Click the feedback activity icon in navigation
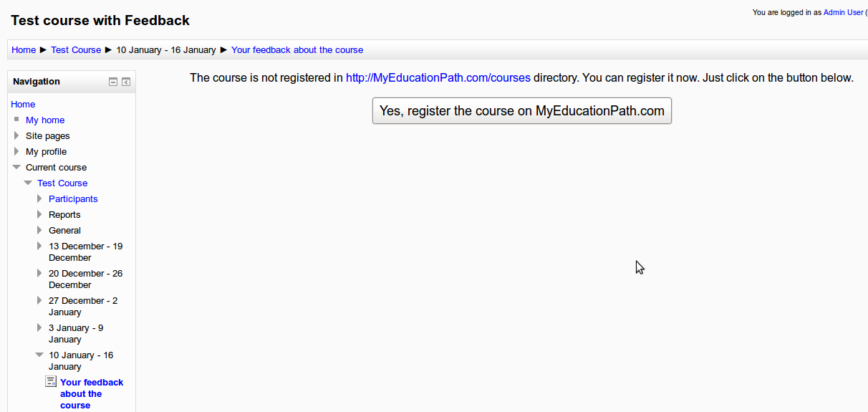 (51, 382)
